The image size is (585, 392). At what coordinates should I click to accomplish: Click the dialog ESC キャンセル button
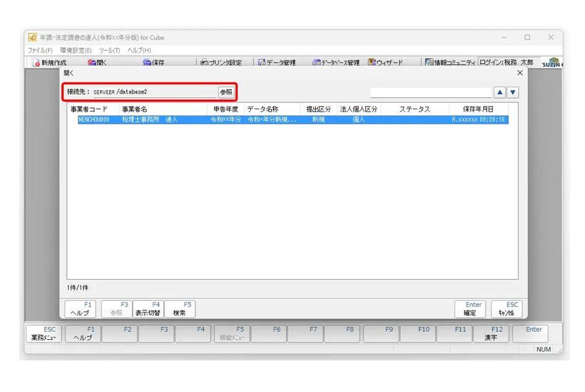coord(507,309)
